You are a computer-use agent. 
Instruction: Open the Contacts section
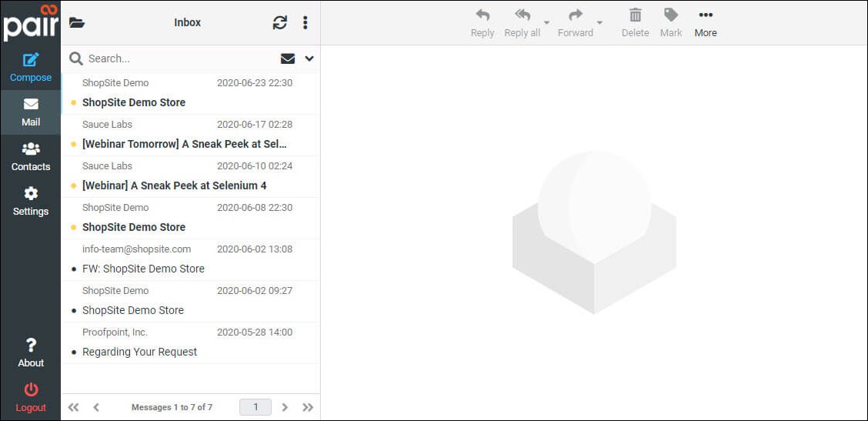[x=31, y=157]
